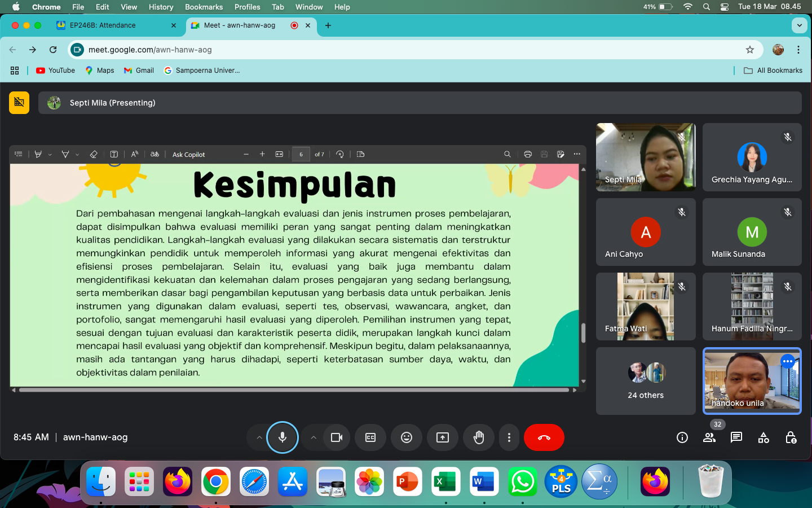Screen dimensions: 812x508
Task: Expand audio settings chevron
Action: (259, 437)
